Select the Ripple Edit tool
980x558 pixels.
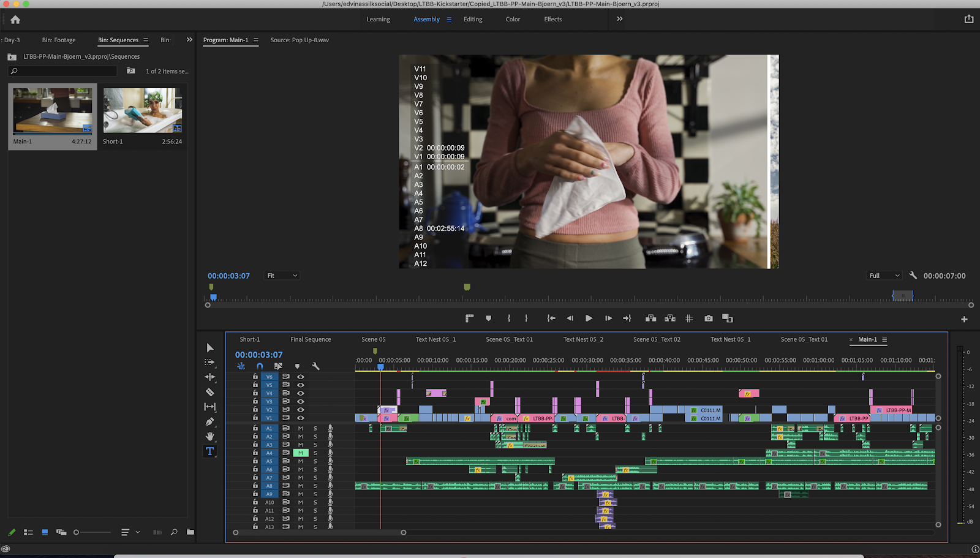tap(210, 377)
